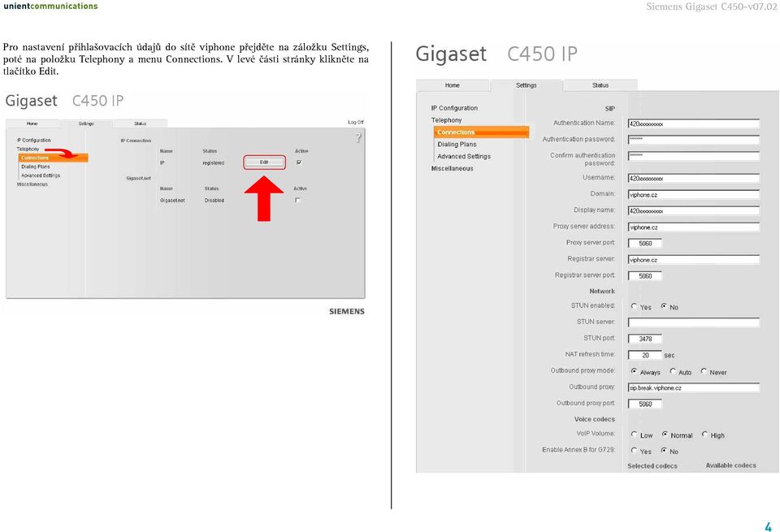This screenshot has width=780, height=532.
Task: Click the Outbound proxy address field
Action: (693, 387)
